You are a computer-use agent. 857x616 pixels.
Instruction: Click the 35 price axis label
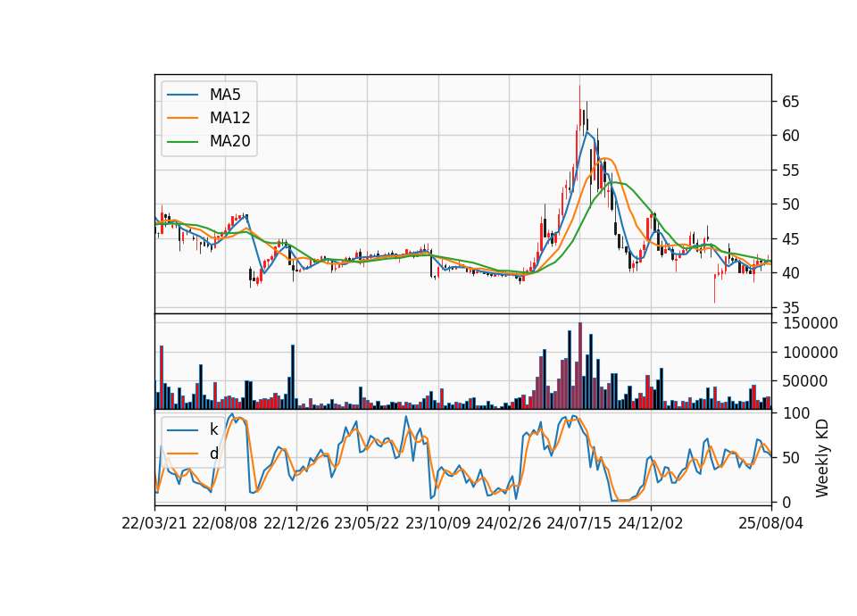point(791,308)
